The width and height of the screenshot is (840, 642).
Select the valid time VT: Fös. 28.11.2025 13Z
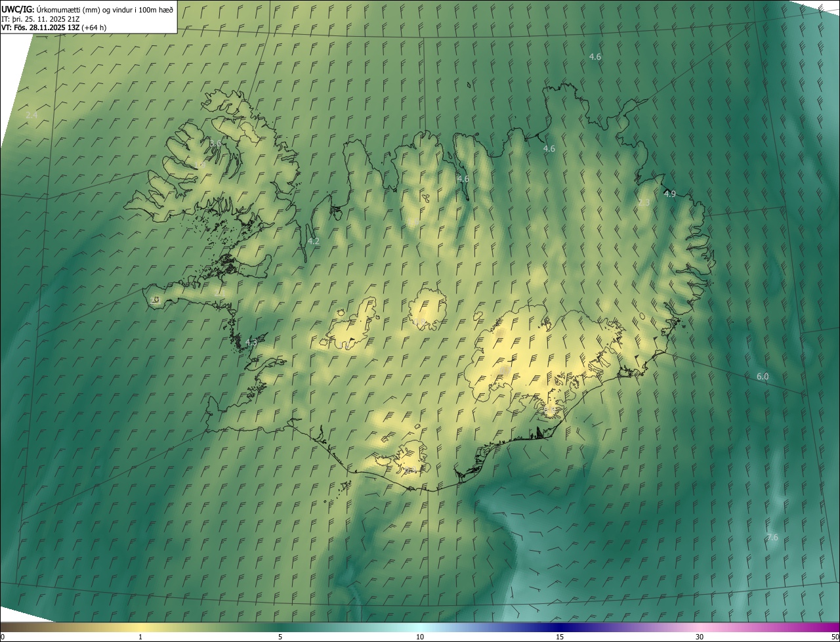coord(41,28)
